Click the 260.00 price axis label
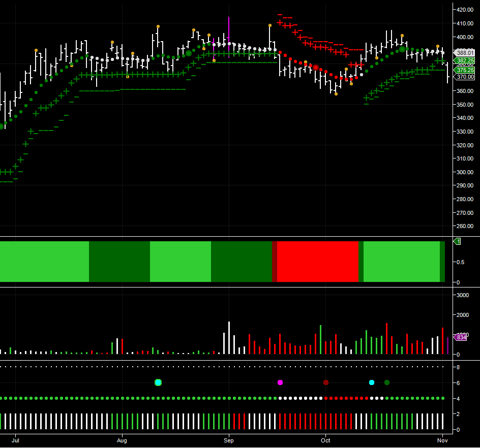This screenshot has height=448, width=480. tap(465, 226)
